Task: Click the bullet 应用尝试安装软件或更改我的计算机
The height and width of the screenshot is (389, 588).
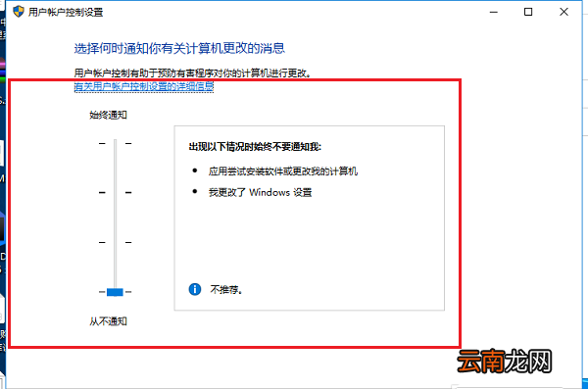Action: click(x=283, y=171)
